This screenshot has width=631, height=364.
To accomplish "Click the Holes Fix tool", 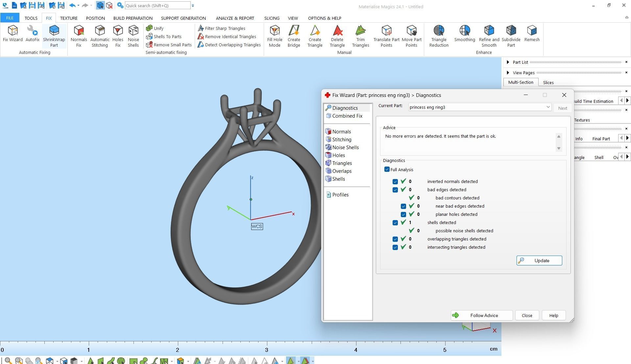I will [x=118, y=36].
